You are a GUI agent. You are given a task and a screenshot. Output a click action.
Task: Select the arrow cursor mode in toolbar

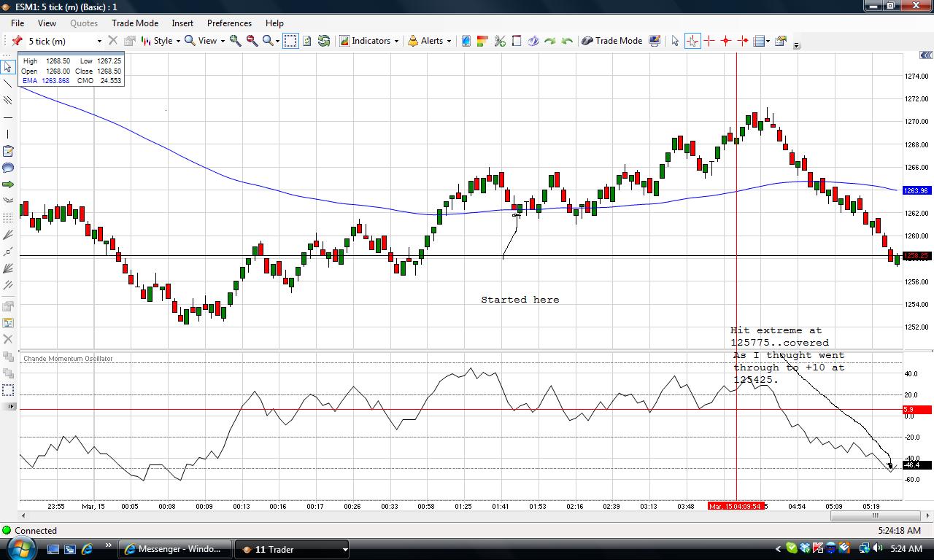pyautogui.click(x=675, y=41)
